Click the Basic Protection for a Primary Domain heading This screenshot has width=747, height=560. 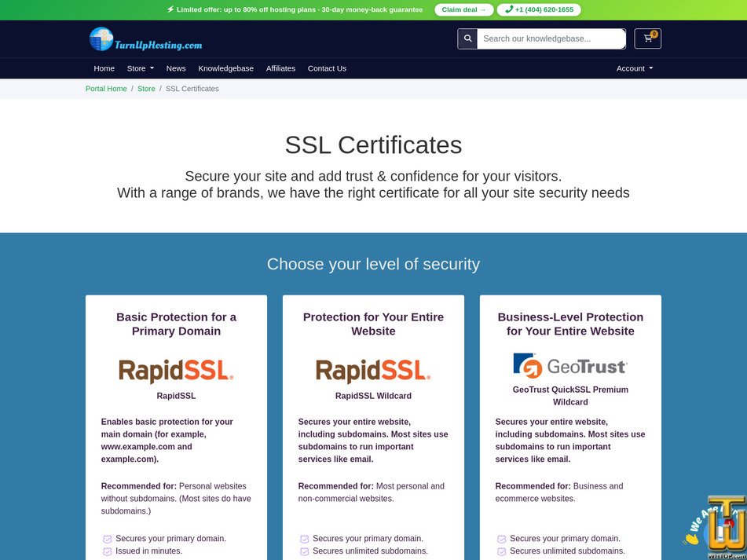click(176, 324)
